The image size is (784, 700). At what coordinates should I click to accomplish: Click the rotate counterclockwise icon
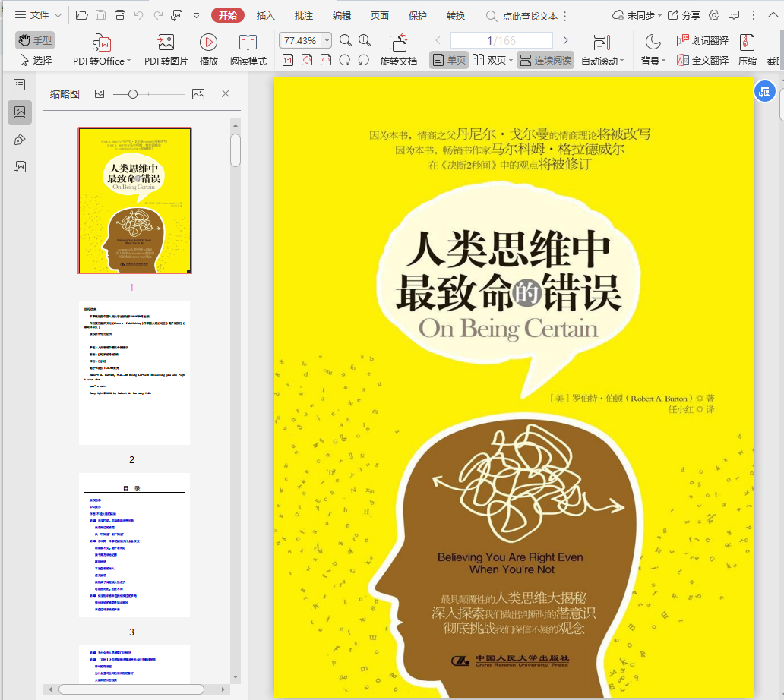tap(363, 61)
